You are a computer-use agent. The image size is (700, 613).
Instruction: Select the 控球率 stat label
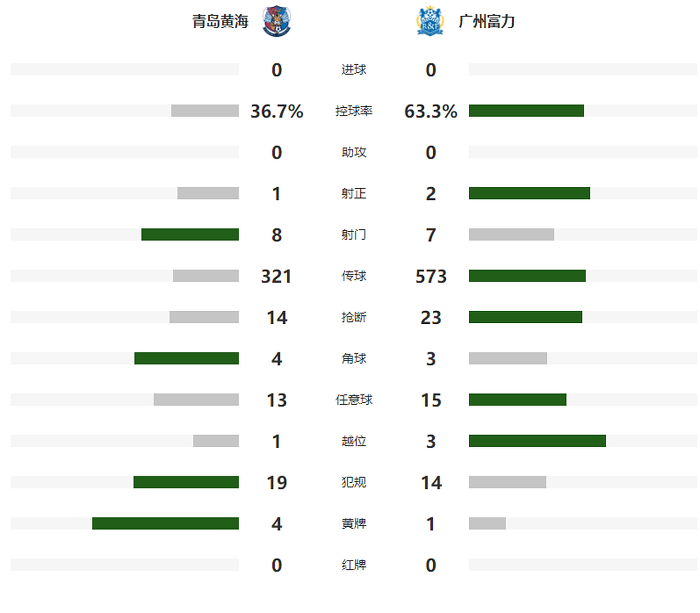point(354,111)
